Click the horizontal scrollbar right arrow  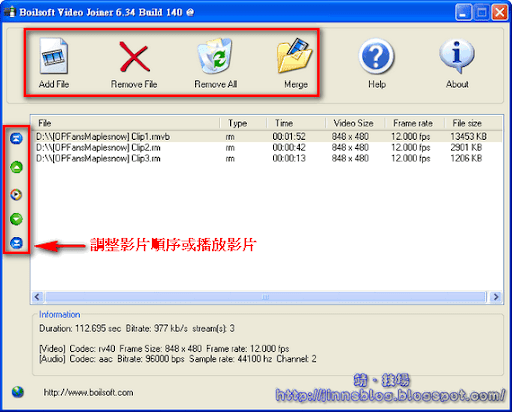(496, 297)
